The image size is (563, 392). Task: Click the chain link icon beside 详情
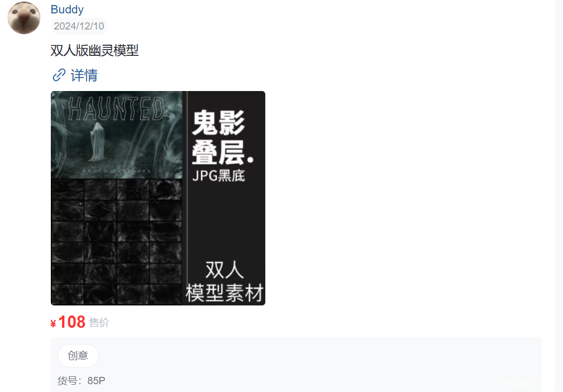pos(59,75)
